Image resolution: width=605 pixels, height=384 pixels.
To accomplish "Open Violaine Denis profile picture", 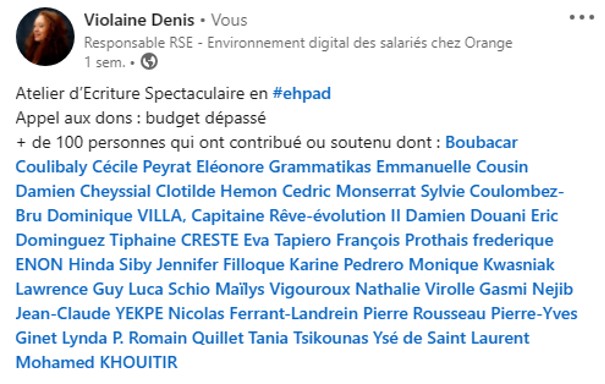I will pos(45,37).
